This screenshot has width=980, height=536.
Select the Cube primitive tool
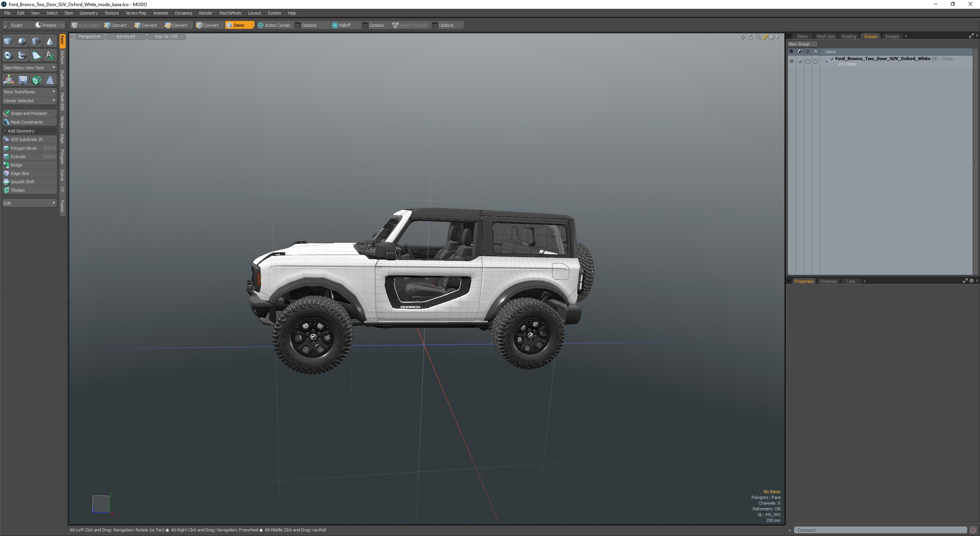tap(8, 41)
